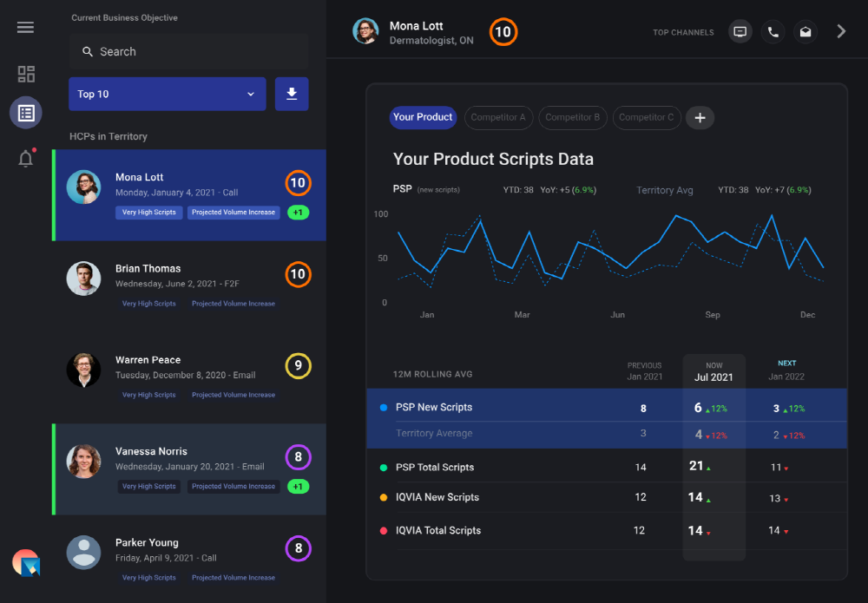This screenshot has width=868, height=603.
Task: Switch to the Your Product tab
Action: coord(423,117)
